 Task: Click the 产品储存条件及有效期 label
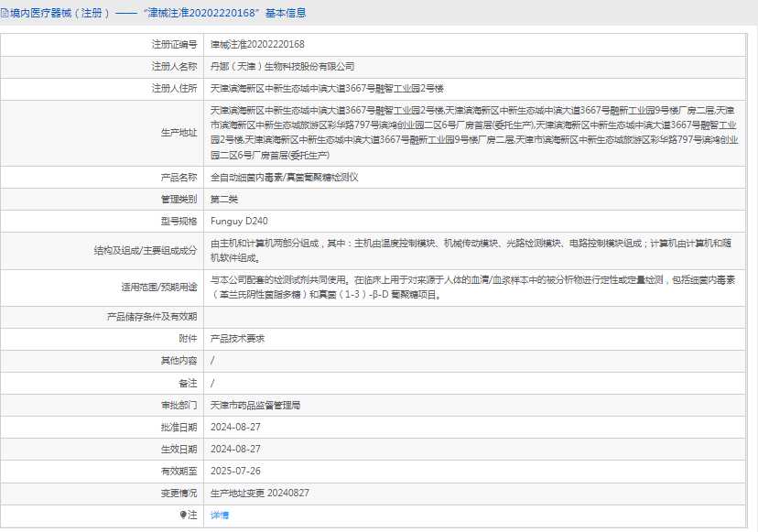click(152, 317)
